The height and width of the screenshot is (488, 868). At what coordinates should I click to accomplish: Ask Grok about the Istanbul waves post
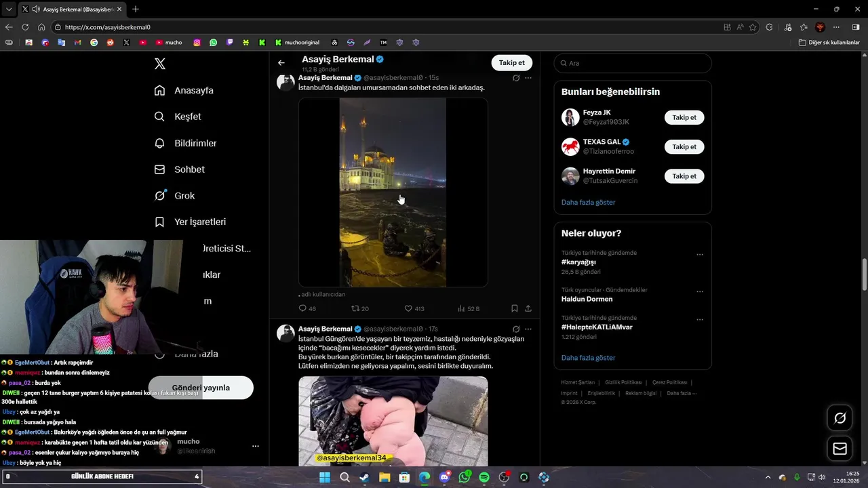pos(516,78)
